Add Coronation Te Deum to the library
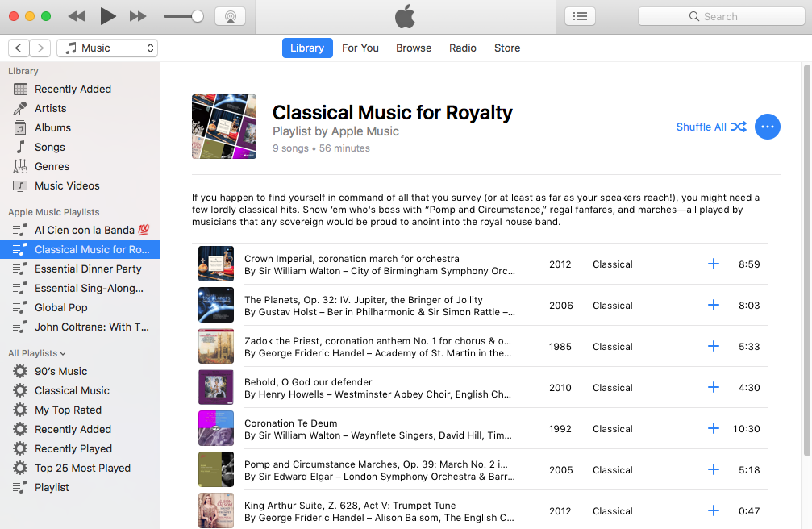Viewport: 812px width, 529px height. (x=713, y=428)
